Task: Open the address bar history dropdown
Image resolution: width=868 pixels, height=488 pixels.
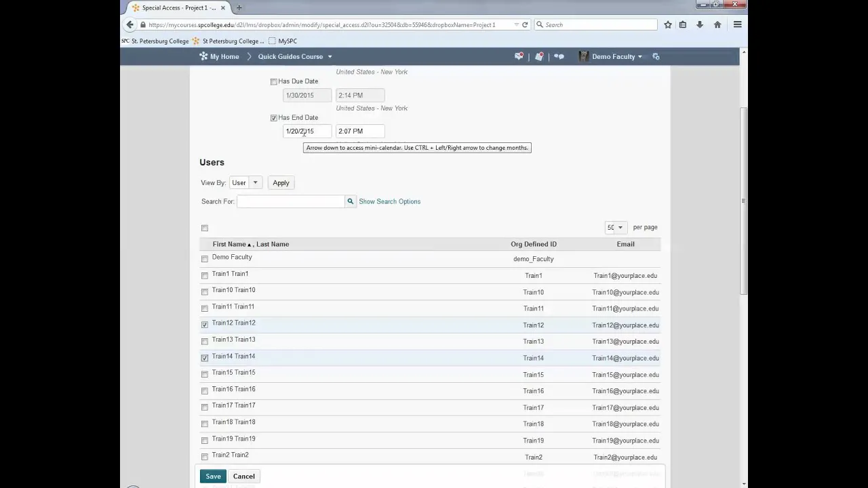Action: point(516,24)
